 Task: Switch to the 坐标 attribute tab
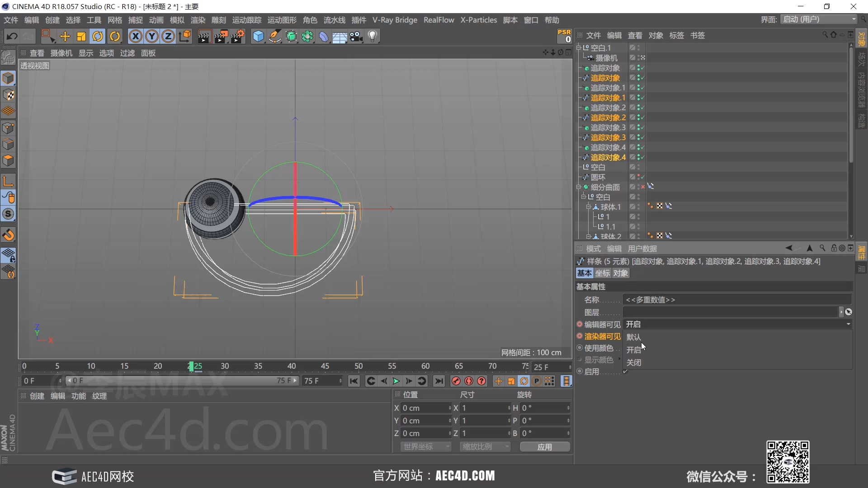coord(602,273)
